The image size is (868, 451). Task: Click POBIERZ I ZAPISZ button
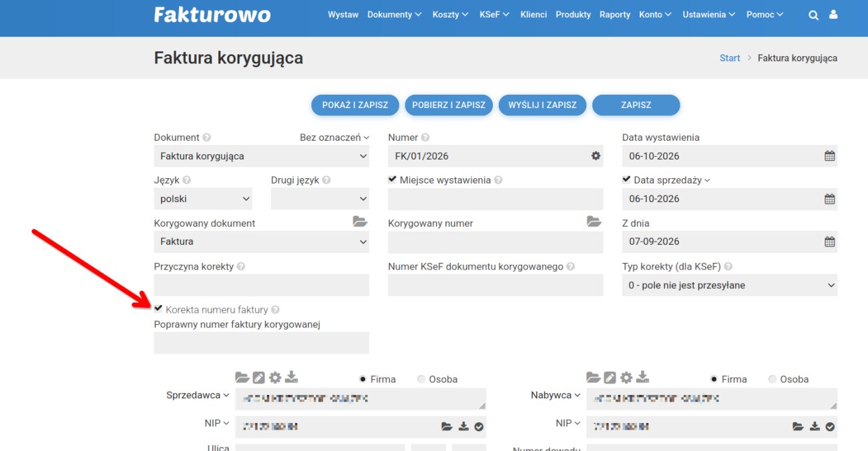pyautogui.click(x=449, y=105)
